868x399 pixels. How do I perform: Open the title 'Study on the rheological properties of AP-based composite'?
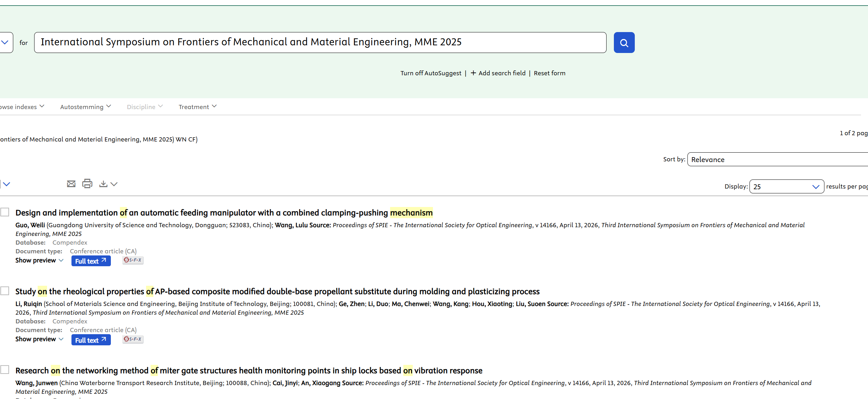click(x=277, y=291)
